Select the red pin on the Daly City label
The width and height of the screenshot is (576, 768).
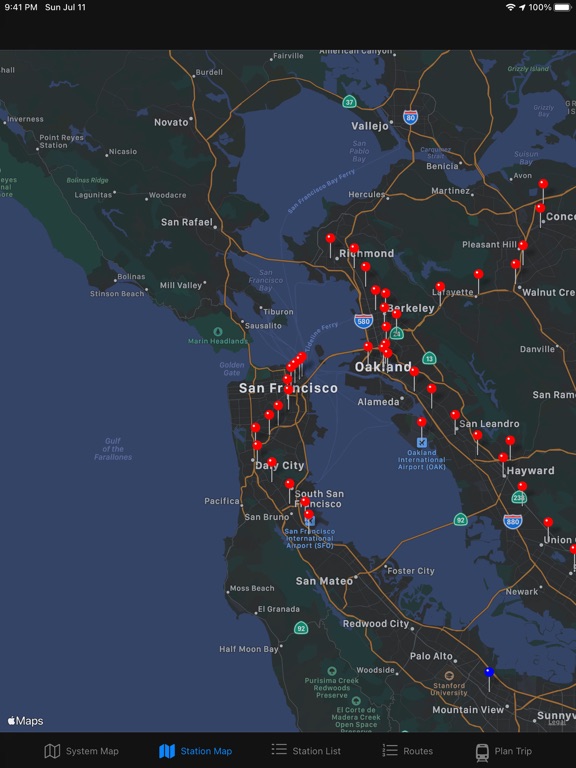[272, 462]
